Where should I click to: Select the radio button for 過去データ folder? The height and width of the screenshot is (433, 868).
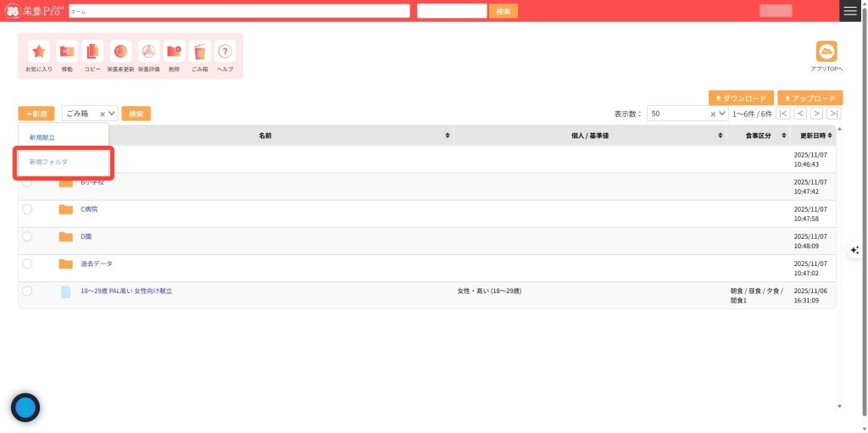point(27,264)
